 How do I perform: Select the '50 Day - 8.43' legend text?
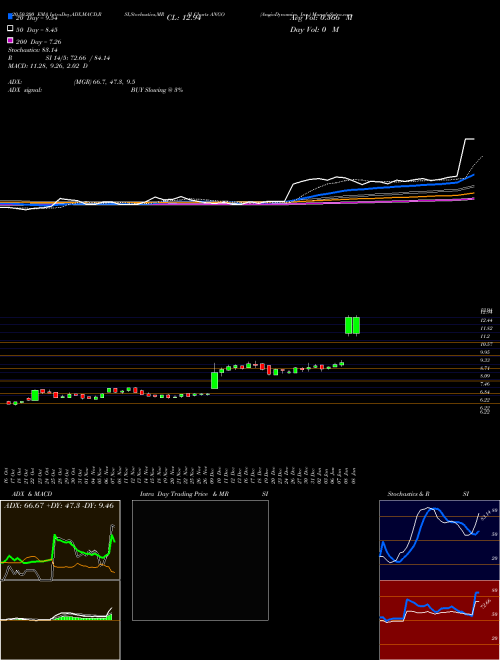[37, 30]
